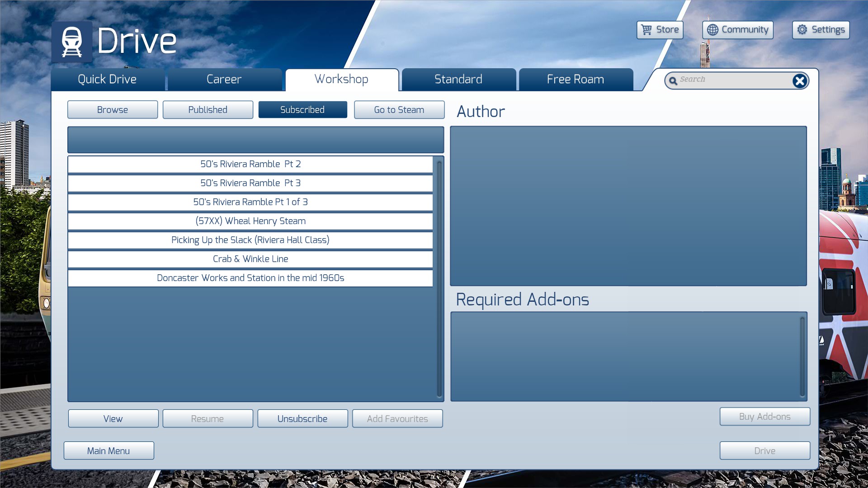Switch to the Quick Drive tab
Image resolution: width=868 pixels, height=488 pixels.
[x=107, y=80]
